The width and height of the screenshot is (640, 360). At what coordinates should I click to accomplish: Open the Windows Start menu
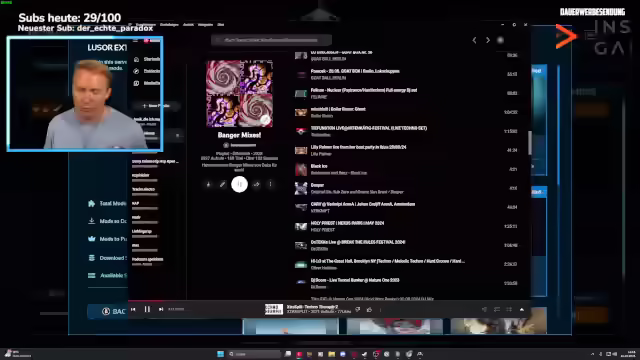[x=220, y=354]
